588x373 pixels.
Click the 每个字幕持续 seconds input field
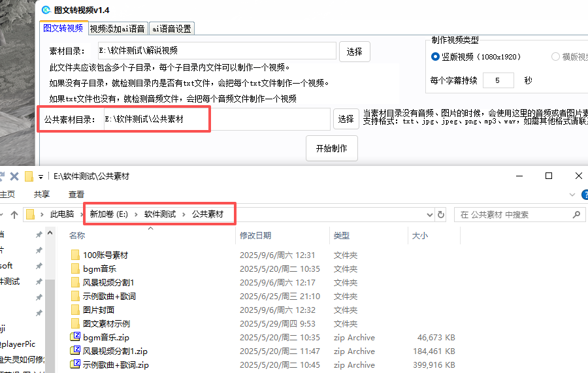(499, 80)
